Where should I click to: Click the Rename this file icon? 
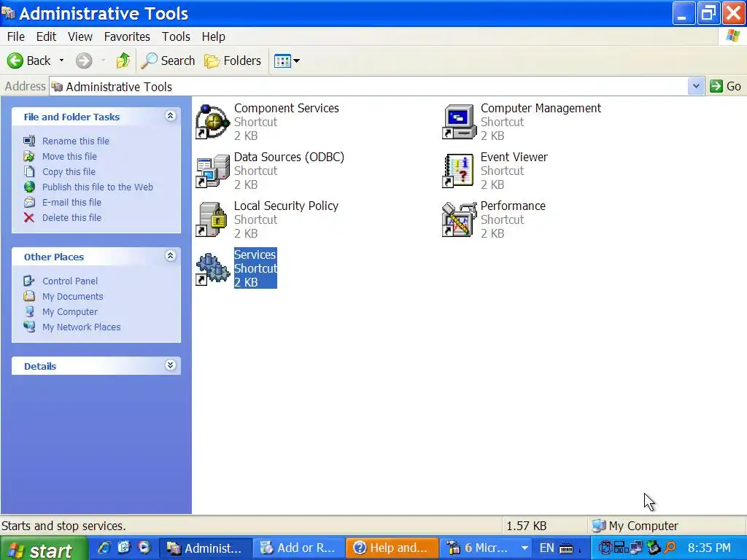(x=29, y=141)
